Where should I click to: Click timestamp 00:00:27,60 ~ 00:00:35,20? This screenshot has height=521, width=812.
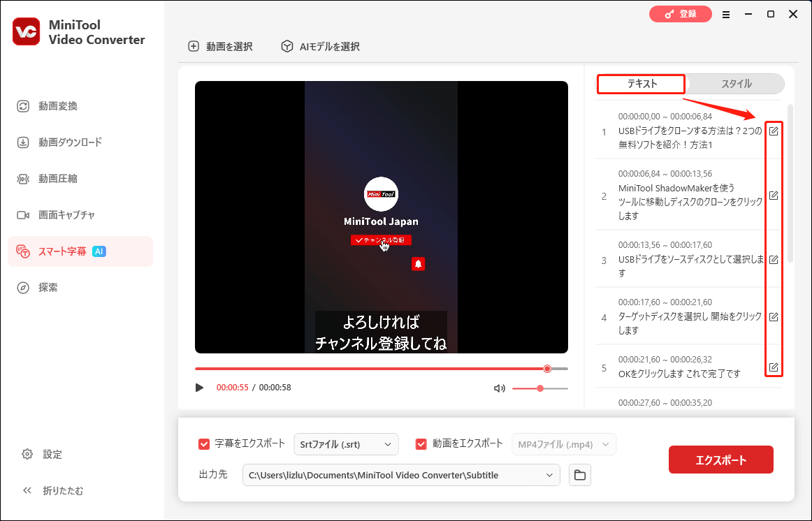665,402
